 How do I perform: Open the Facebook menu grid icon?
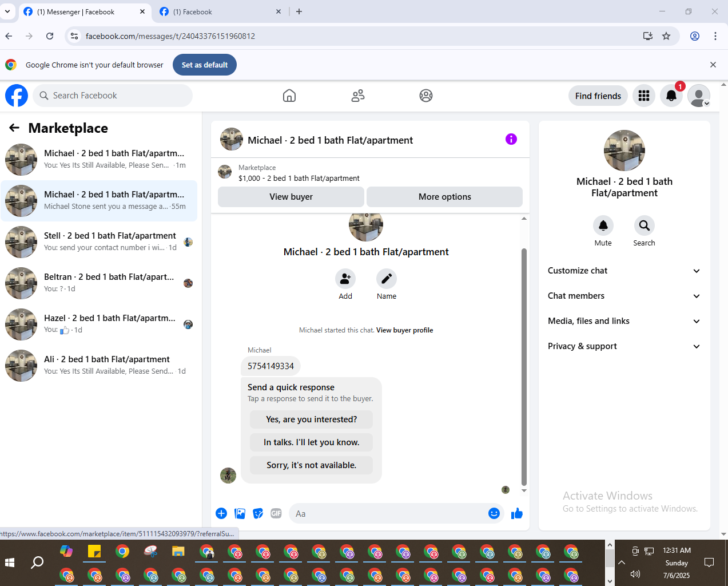pyautogui.click(x=644, y=96)
